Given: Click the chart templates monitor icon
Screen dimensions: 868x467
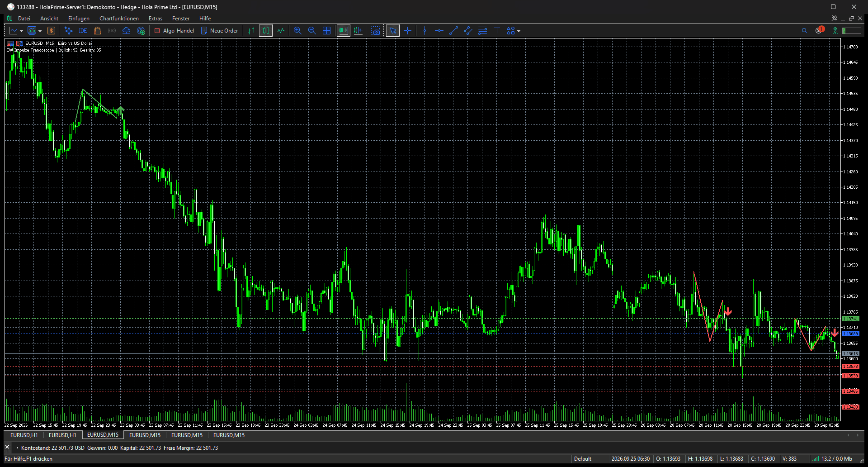Looking at the screenshot, I should 32,31.
